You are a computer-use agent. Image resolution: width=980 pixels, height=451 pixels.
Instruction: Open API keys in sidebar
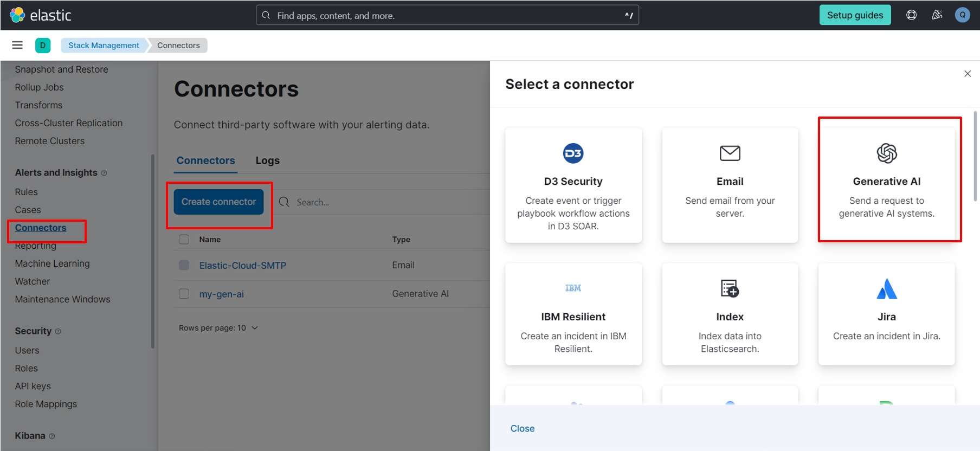click(x=33, y=386)
